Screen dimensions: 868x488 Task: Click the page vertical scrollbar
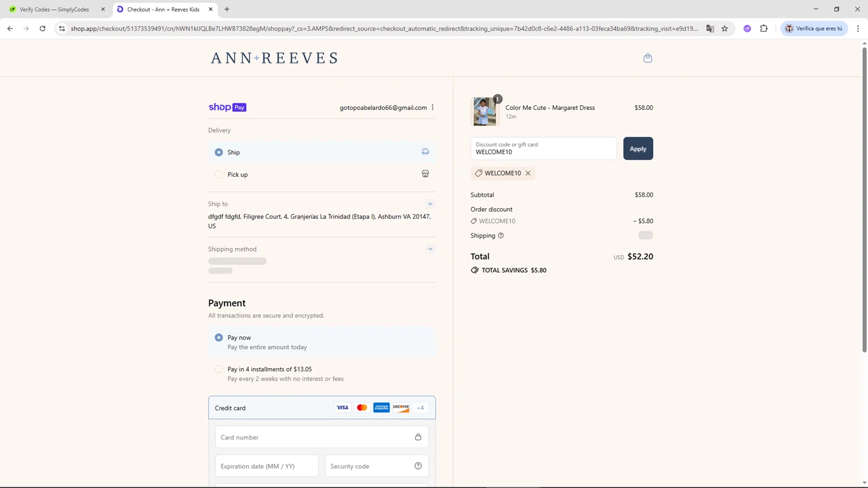pos(865,199)
